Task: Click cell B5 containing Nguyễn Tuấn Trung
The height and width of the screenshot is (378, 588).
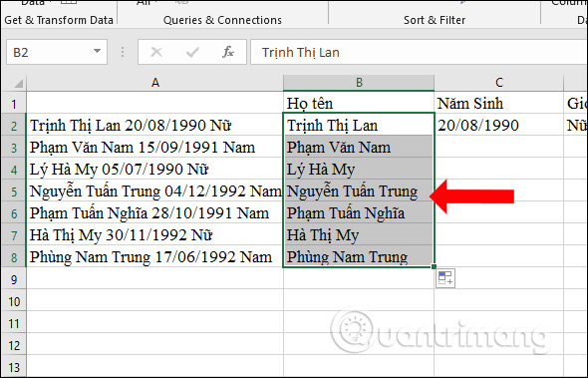Action: [359, 191]
